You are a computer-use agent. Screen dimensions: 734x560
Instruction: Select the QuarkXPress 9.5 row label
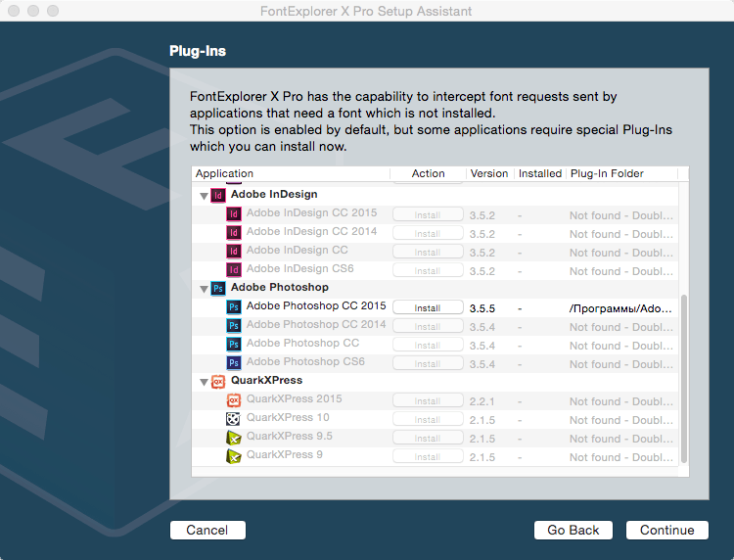click(x=290, y=436)
